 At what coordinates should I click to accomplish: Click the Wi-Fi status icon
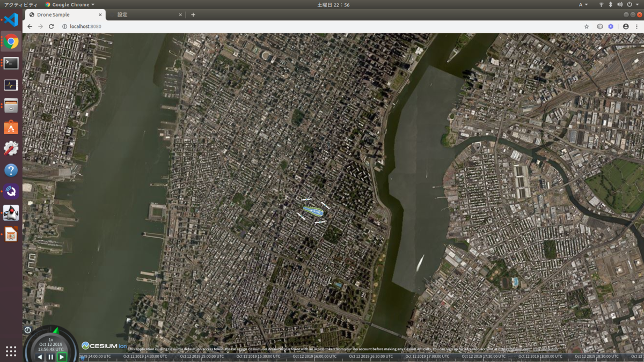click(601, 4)
